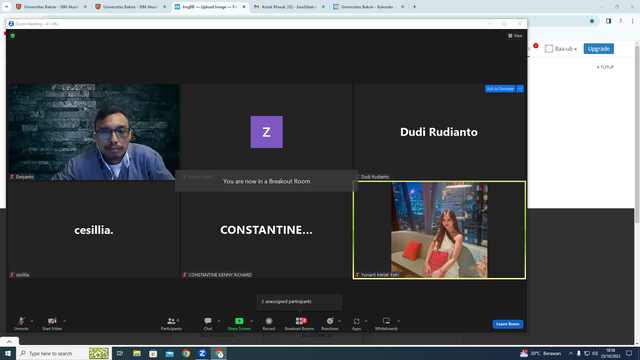The height and width of the screenshot is (360, 640).
Task: Show hidden system tray icons
Action: (571, 353)
